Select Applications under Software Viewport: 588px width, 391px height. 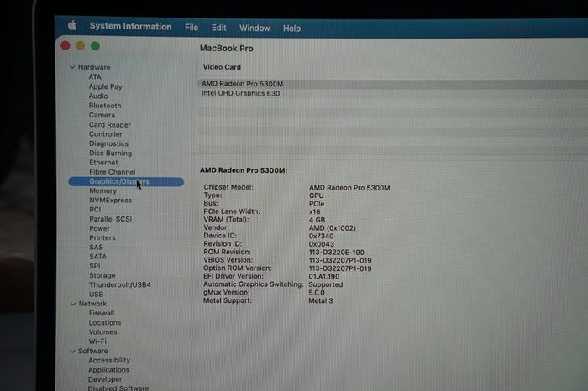(x=108, y=370)
